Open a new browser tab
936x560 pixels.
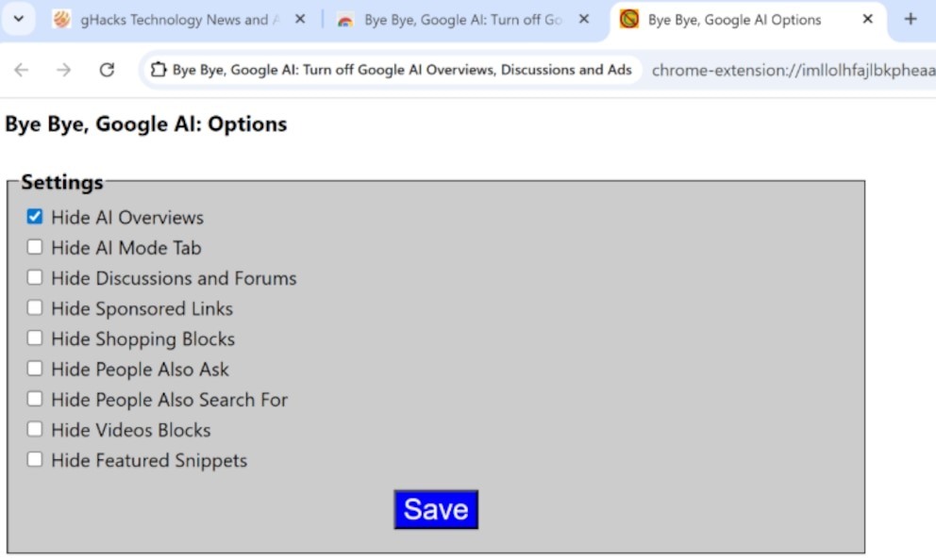point(910,19)
